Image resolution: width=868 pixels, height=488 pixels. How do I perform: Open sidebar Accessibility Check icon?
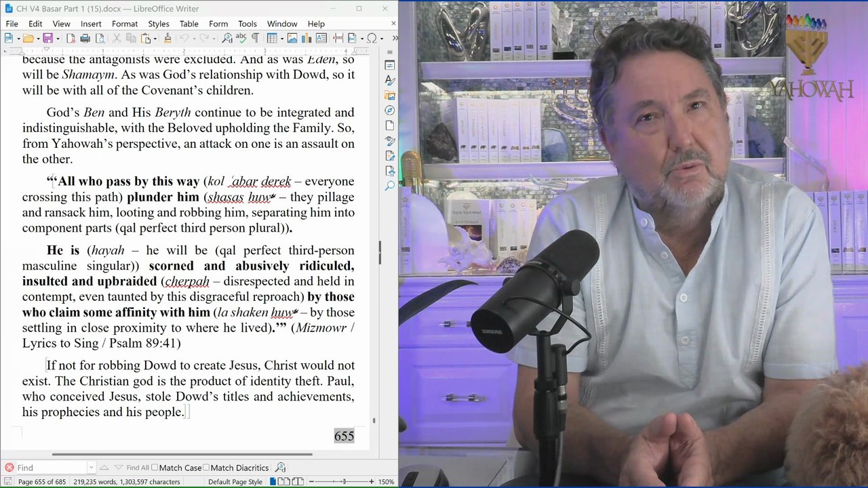click(390, 171)
